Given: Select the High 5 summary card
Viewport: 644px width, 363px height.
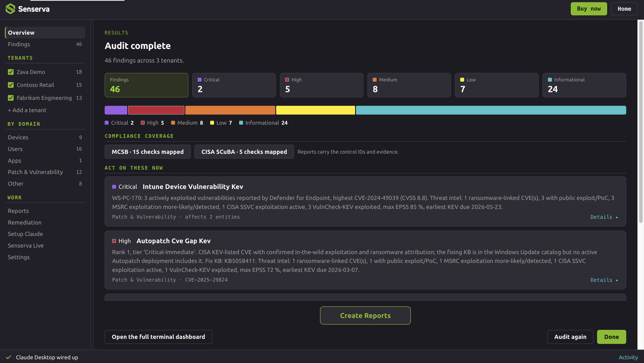Looking at the screenshot, I should (322, 85).
